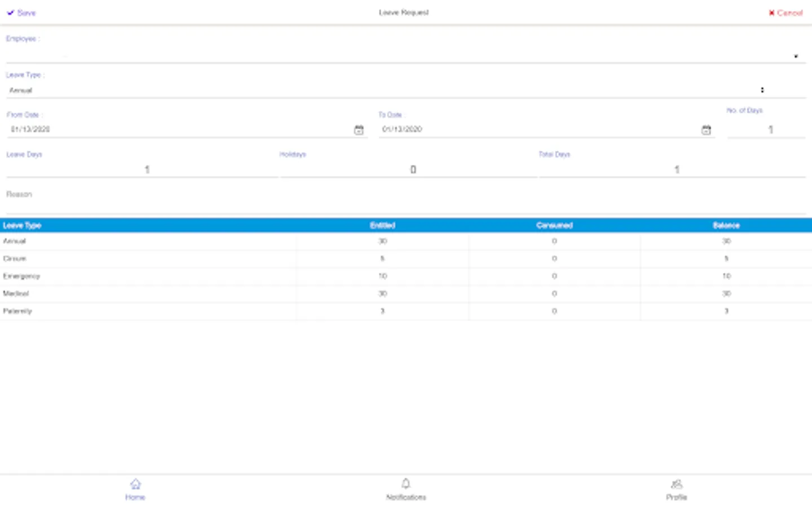Screen dimensions: 812x508
Task: Select the Circum row in leave table
Action: pyautogui.click(x=406, y=259)
